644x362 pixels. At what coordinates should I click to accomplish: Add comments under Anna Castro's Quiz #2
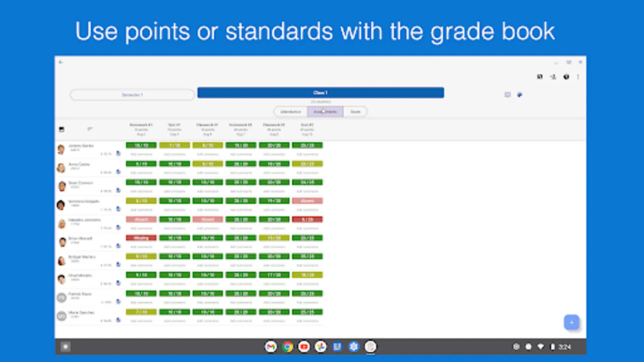coord(307,173)
